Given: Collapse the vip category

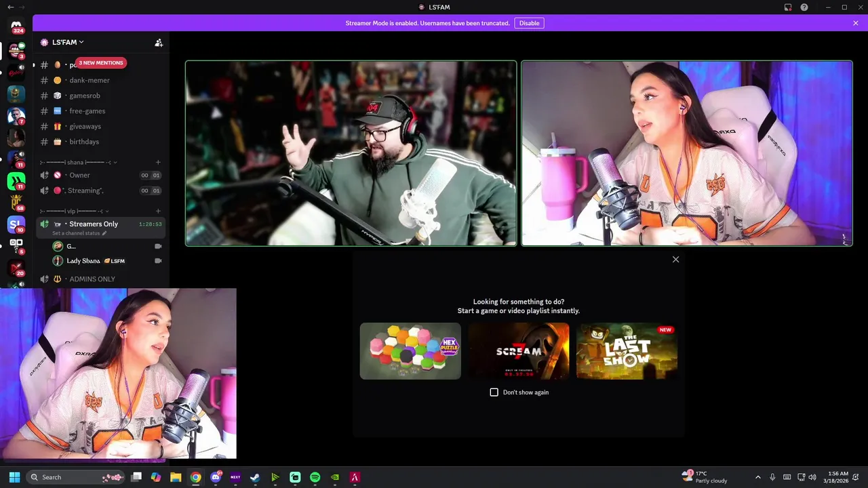Looking at the screenshot, I should pyautogui.click(x=75, y=211).
